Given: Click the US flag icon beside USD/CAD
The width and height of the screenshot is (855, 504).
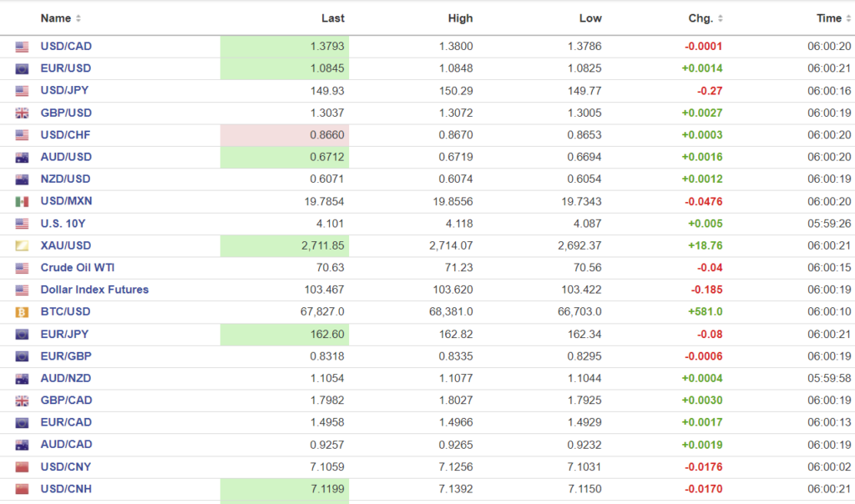Looking at the screenshot, I should [x=22, y=47].
